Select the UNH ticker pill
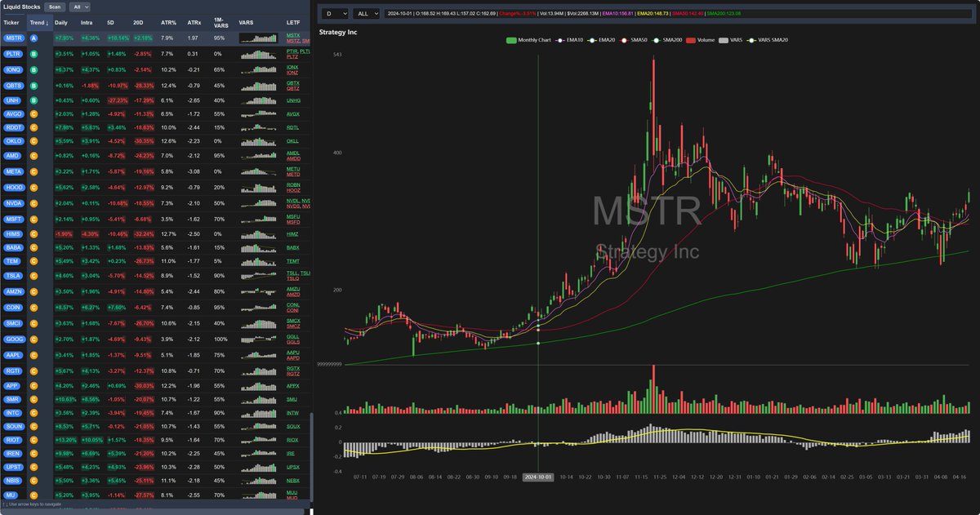This screenshot has height=515, width=980. pyautogui.click(x=11, y=100)
